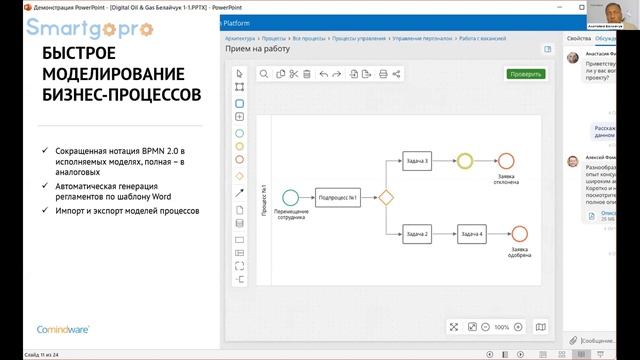Zoom in with the plus circle

(518, 327)
